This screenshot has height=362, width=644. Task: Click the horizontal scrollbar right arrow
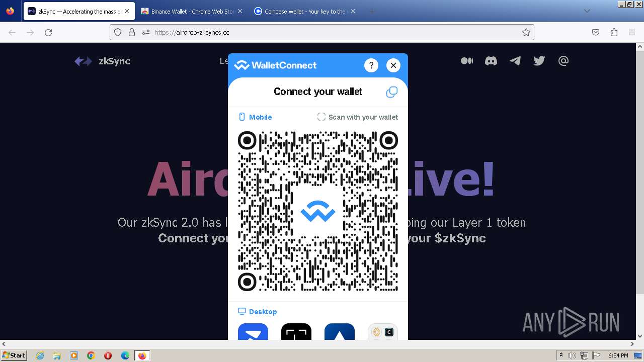pyautogui.click(x=632, y=344)
